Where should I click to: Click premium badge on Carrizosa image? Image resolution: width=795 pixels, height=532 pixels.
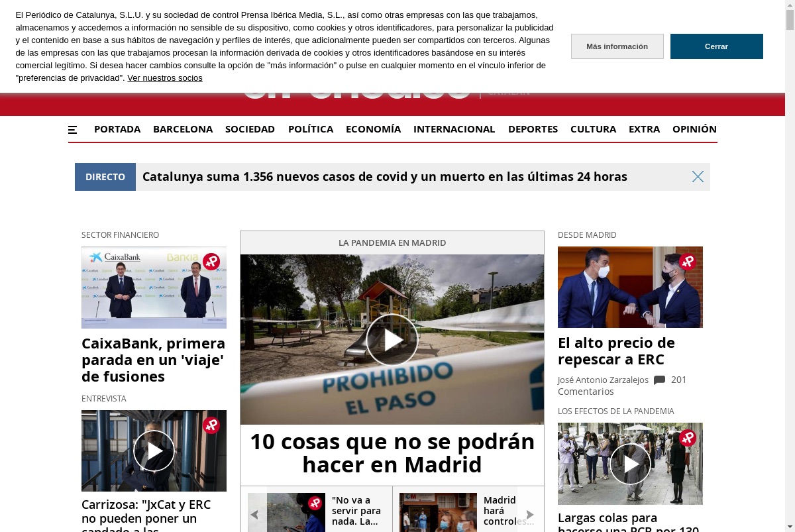(211, 425)
